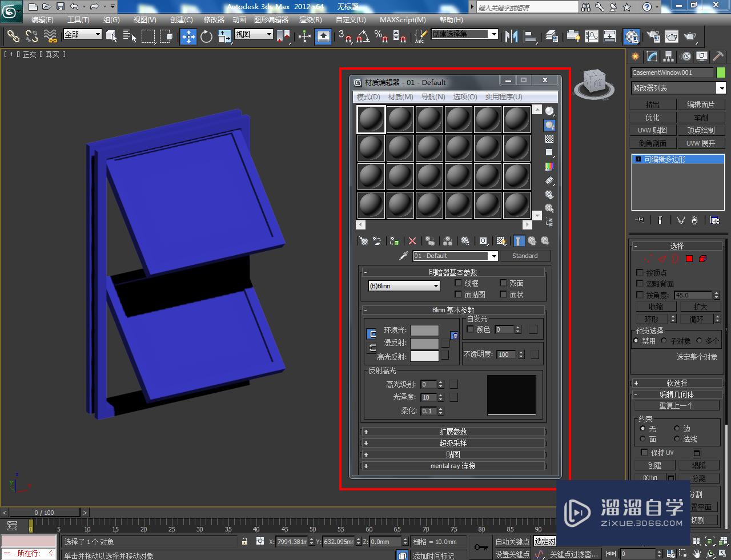The height and width of the screenshot is (560, 731).
Task: Select 子对象 preview selection radio button
Action: [x=664, y=341]
